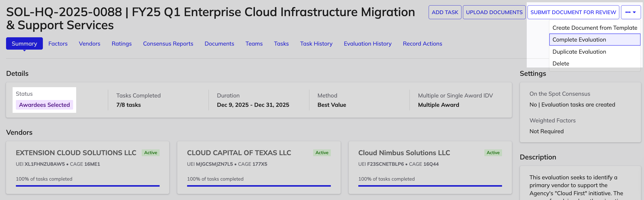The height and width of the screenshot is (200, 644).
Task: Select Duplicate Evaluation menu option
Action: pos(595,52)
